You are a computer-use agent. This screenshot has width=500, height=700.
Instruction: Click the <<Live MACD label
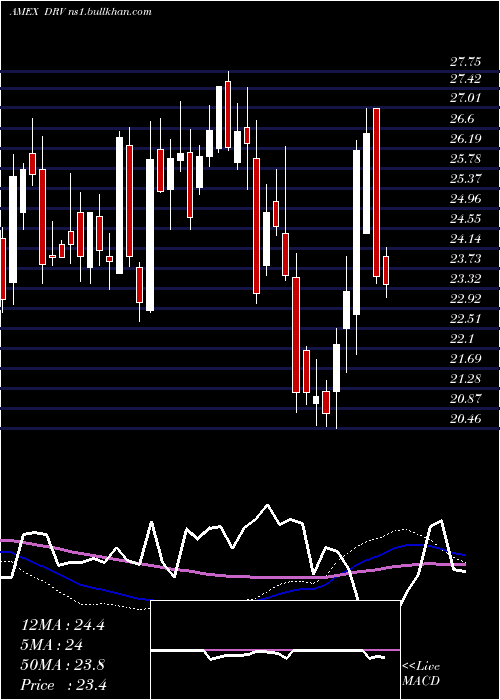pos(421,673)
